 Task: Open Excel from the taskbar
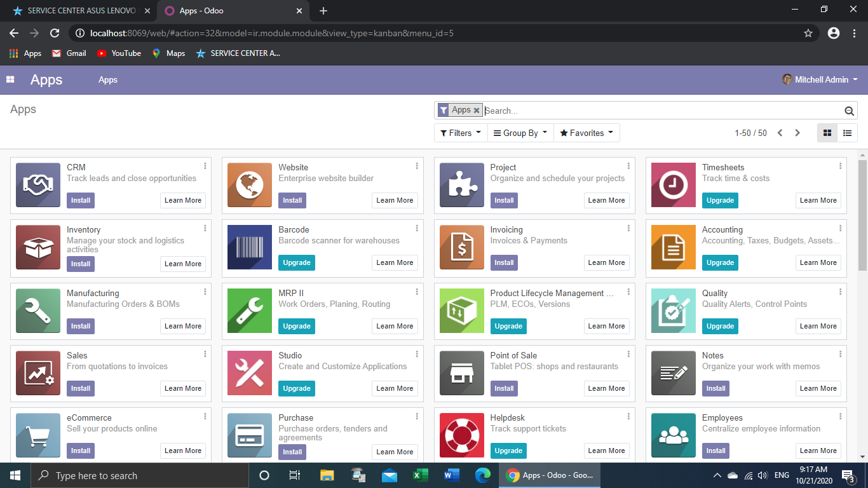(419, 475)
